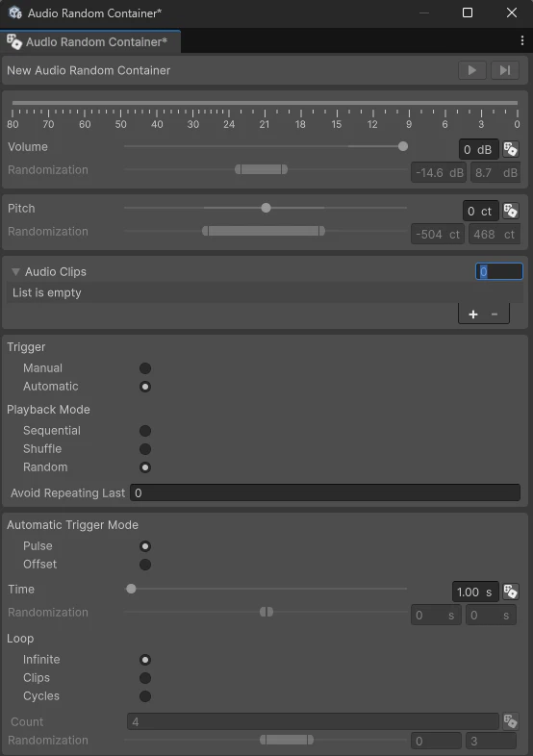Click the 8.7 dB randomization maximum field

pos(495,172)
